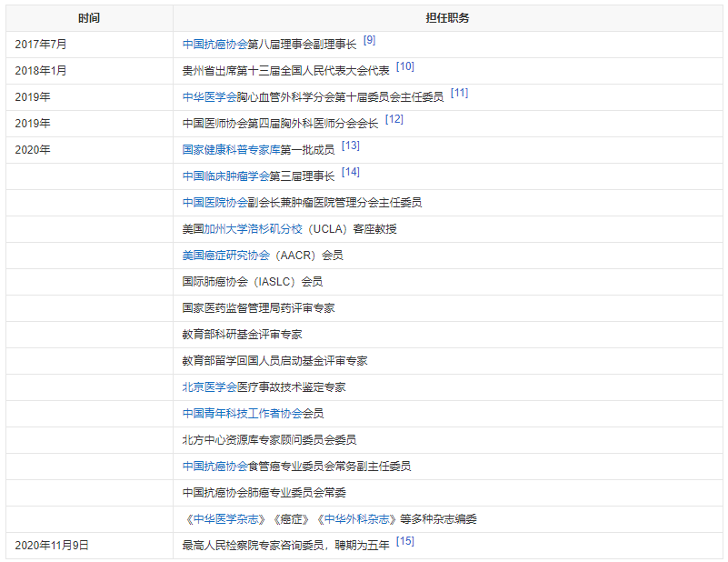Image resolution: width=728 pixels, height=562 pixels.
Task: Select text 《癌症》 in journals row
Action: coord(291,519)
